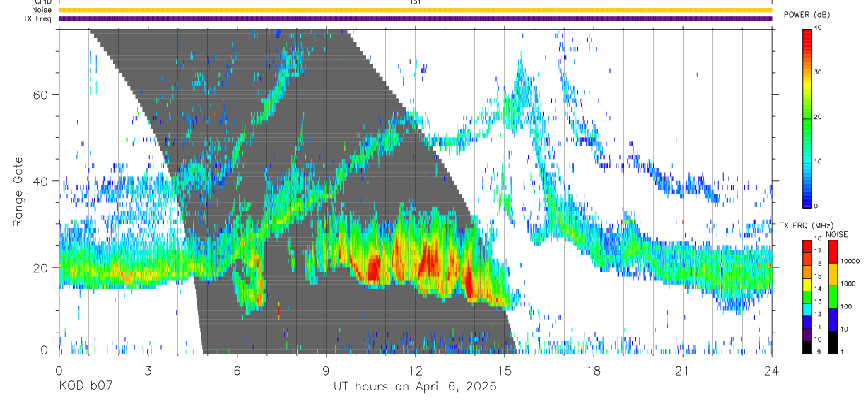The width and height of the screenshot is (868, 401).
Task: Click the 15 tick on the UT hours axis
Action: click(504, 370)
